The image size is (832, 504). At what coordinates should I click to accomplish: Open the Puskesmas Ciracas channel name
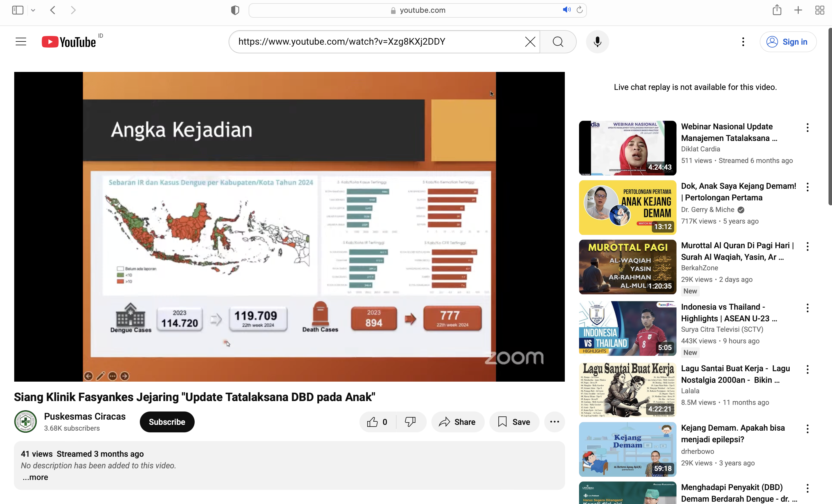coord(85,416)
